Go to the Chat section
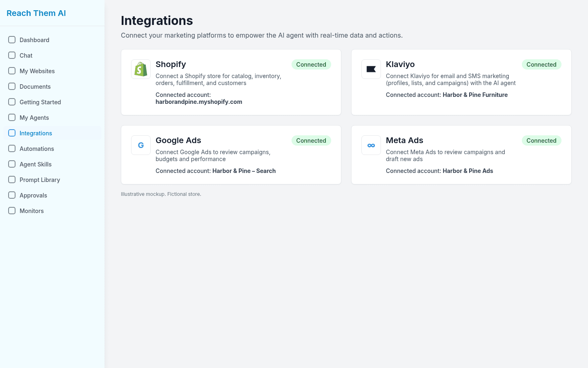588x368 pixels. pos(52,55)
